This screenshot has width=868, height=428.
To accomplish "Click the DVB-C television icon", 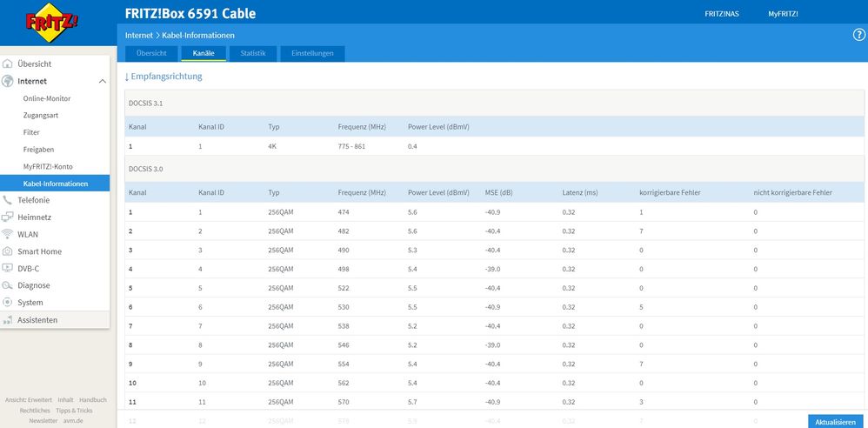I will [x=7, y=268].
